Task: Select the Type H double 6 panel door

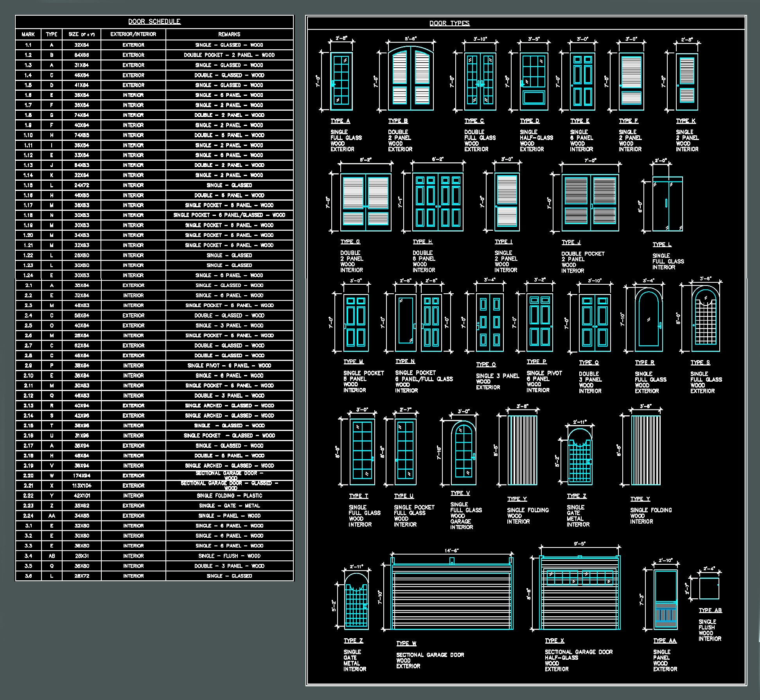Action: click(x=438, y=202)
